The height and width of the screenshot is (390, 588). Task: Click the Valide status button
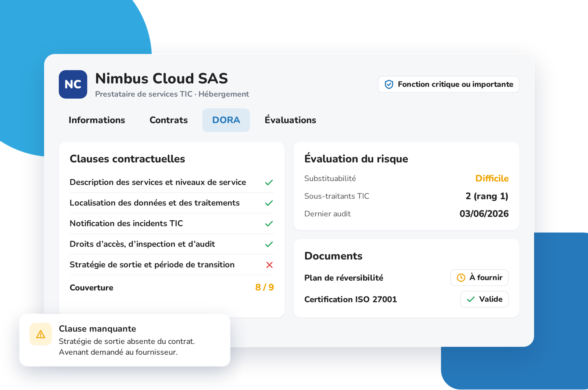484,299
